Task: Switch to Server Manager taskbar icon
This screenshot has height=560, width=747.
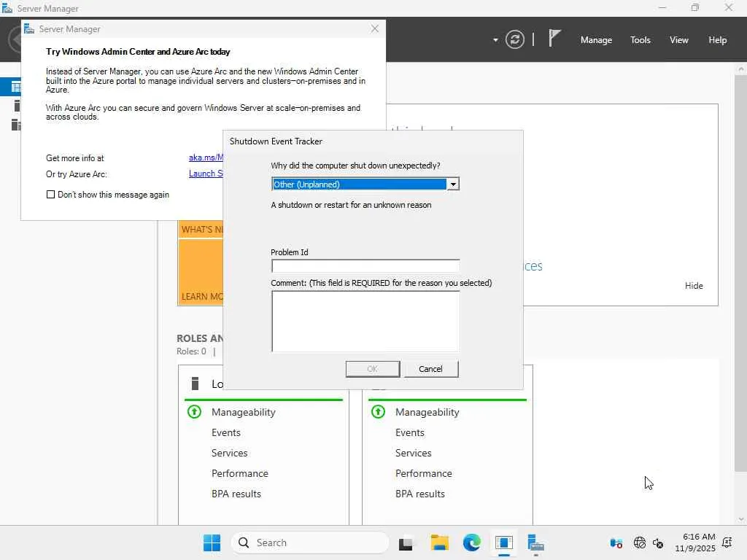Action: 536,542
